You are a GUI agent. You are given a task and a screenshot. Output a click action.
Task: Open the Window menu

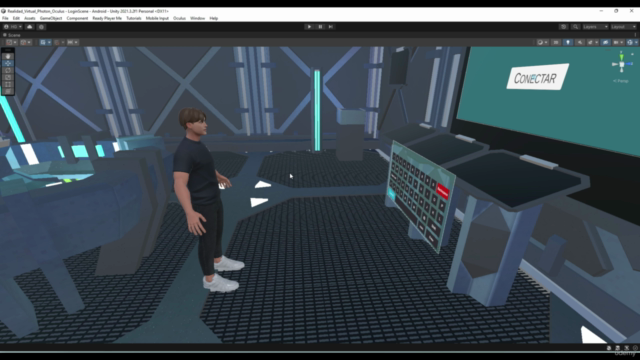[x=198, y=18]
